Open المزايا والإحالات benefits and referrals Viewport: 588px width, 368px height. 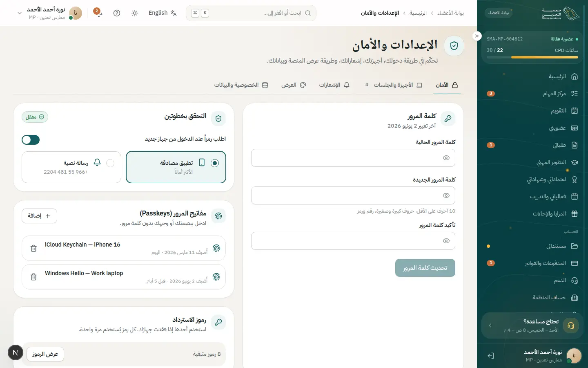(x=532, y=214)
